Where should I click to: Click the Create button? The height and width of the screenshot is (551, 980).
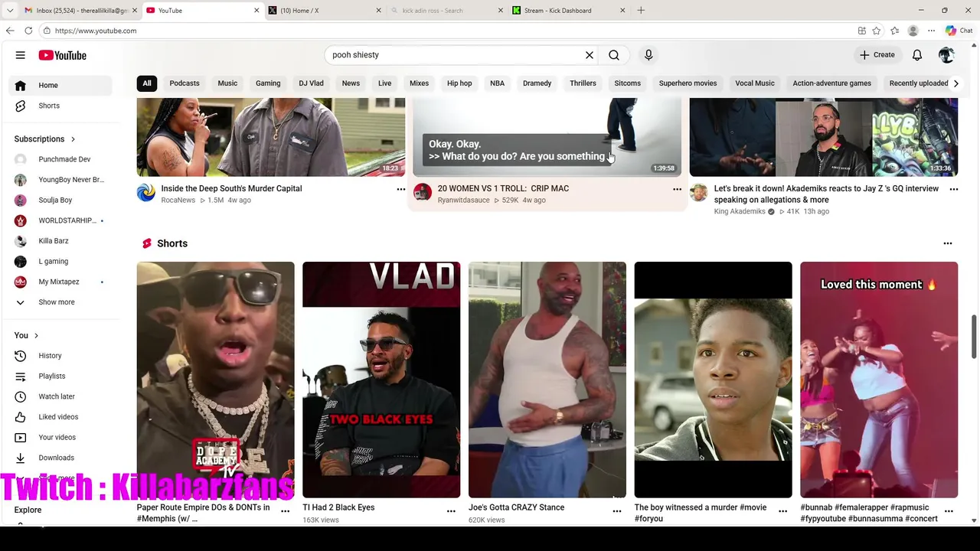877,55
